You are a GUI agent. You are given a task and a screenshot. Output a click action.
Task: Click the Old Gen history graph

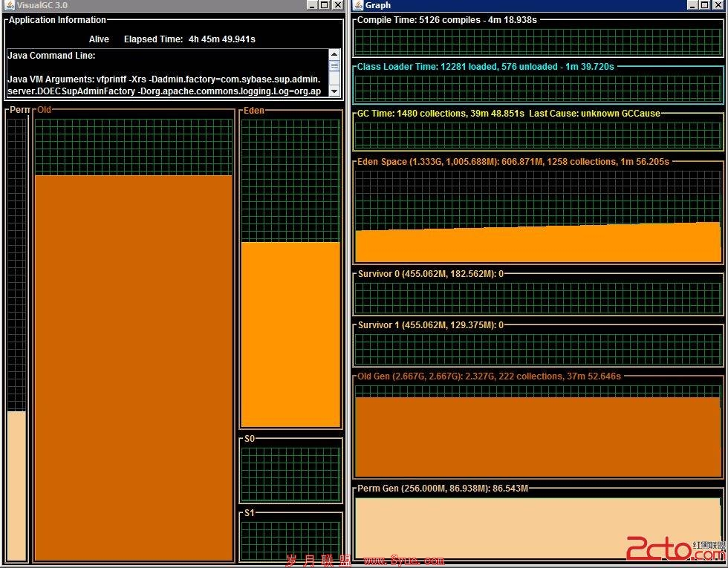click(538, 430)
